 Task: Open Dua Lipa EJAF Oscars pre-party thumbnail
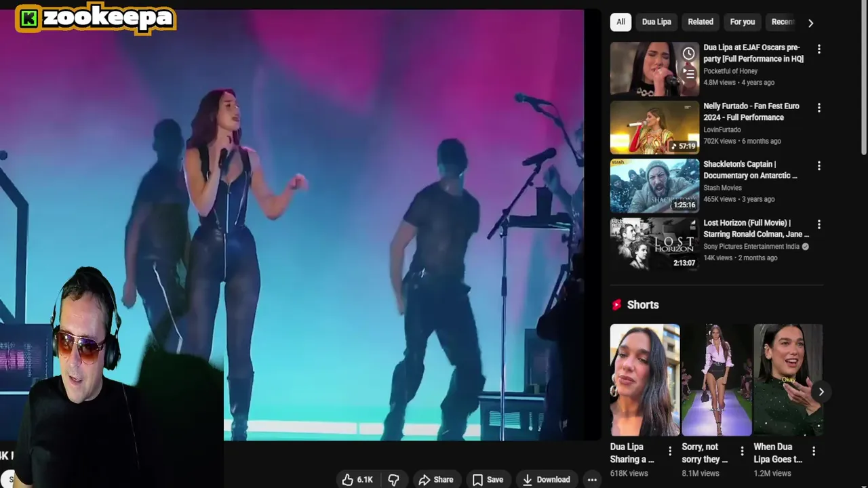654,69
